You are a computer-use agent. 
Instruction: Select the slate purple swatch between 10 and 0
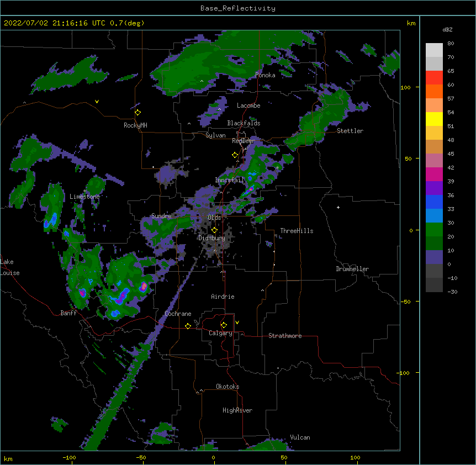click(x=434, y=257)
